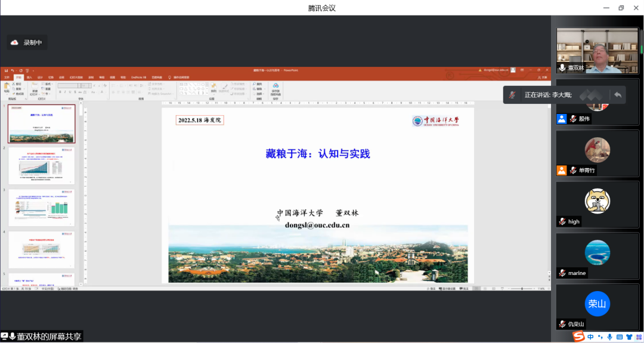Switch to the 文件 menu tab

pyautogui.click(x=7, y=77)
